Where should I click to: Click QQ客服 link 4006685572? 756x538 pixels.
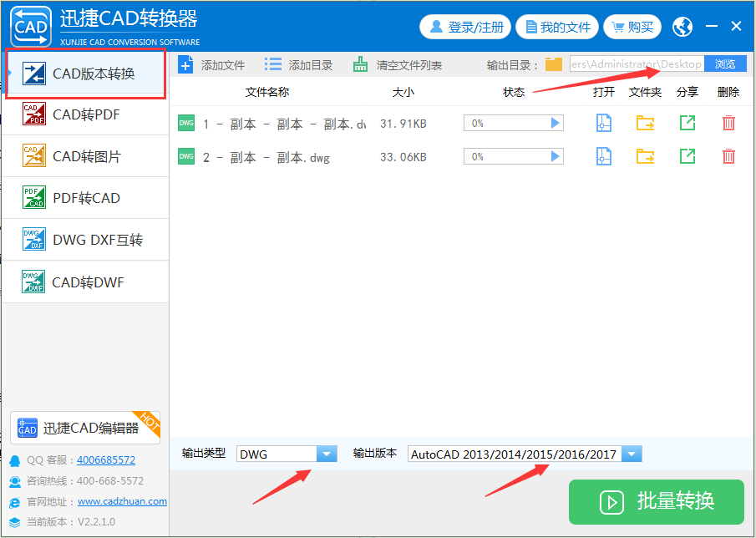(106, 460)
